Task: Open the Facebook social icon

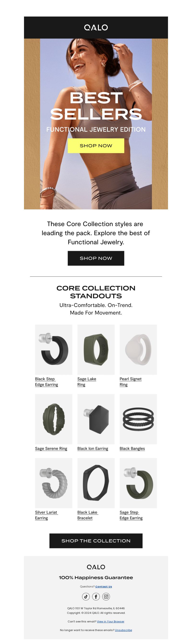Action: (96, 597)
